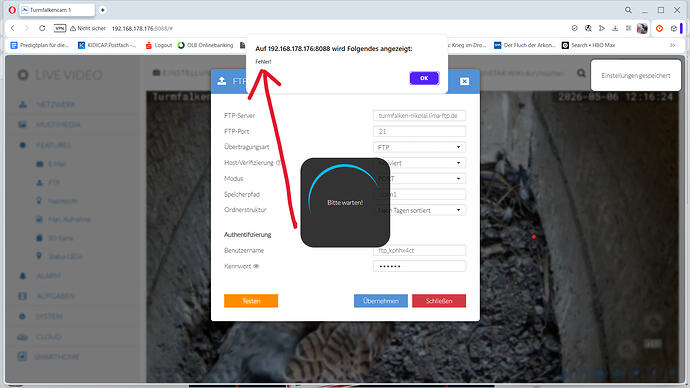690x388 pixels.
Task: Click the profile avatar picture
Action: [642, 28]
